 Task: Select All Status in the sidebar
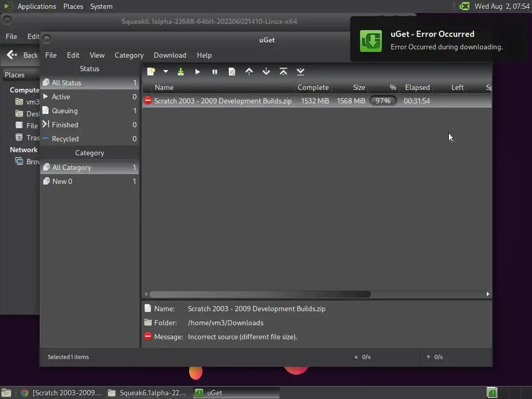point(90,83)
